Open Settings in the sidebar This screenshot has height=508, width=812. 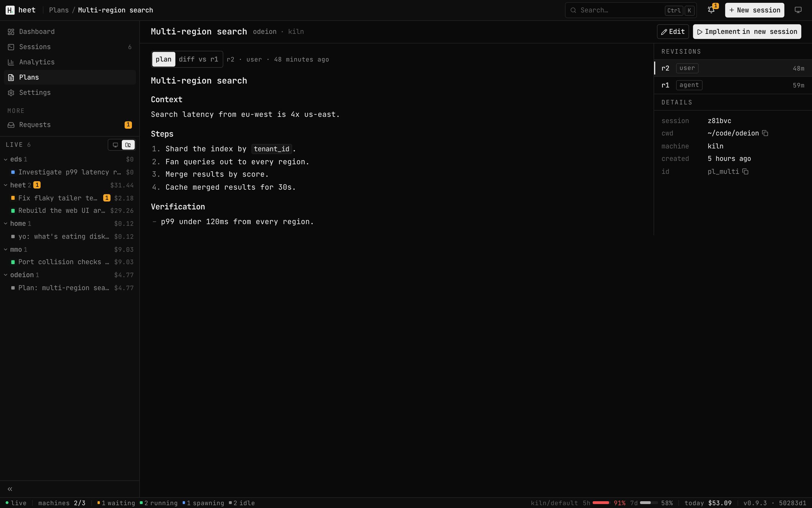point(70,92)
